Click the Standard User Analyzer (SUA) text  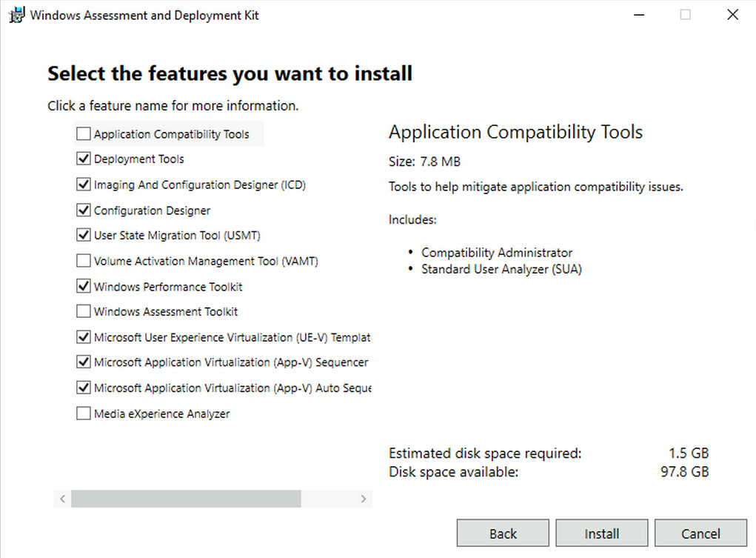click(501, 269)
